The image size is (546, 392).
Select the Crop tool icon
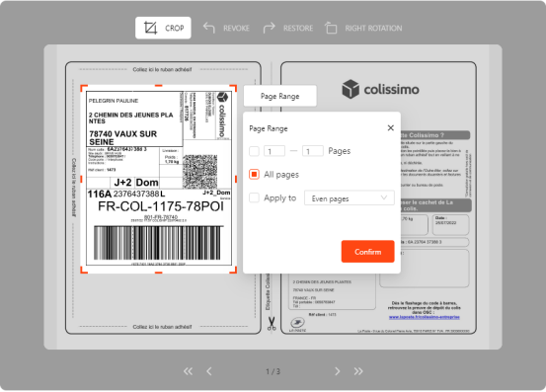pos(150,28)
